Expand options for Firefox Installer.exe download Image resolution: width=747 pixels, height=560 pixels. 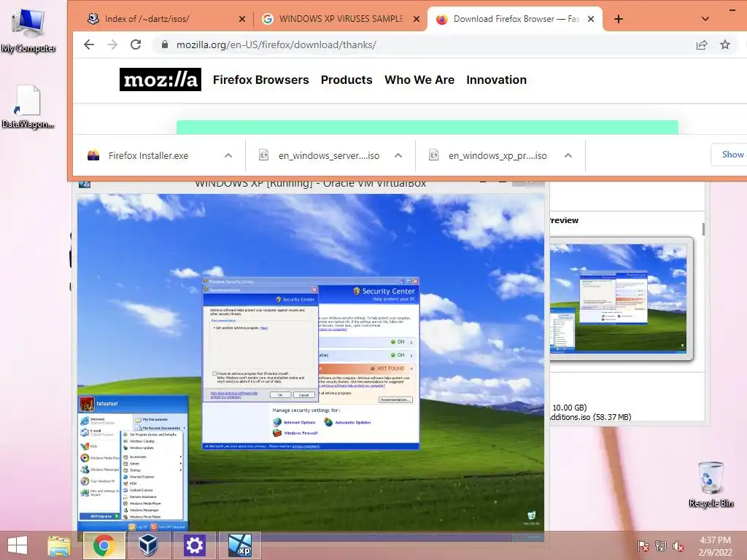coord(228,156)
